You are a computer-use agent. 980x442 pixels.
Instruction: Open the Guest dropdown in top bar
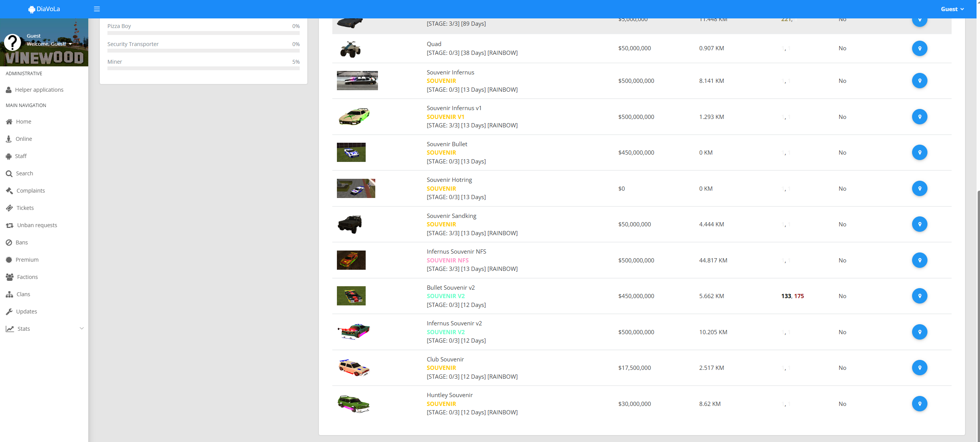pos(952,9)
